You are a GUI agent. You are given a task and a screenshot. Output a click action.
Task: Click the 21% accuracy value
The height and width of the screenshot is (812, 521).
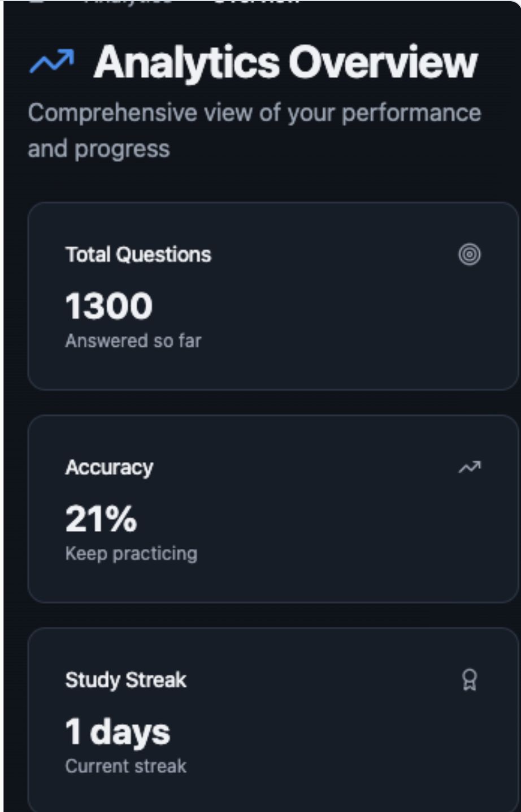101,518
